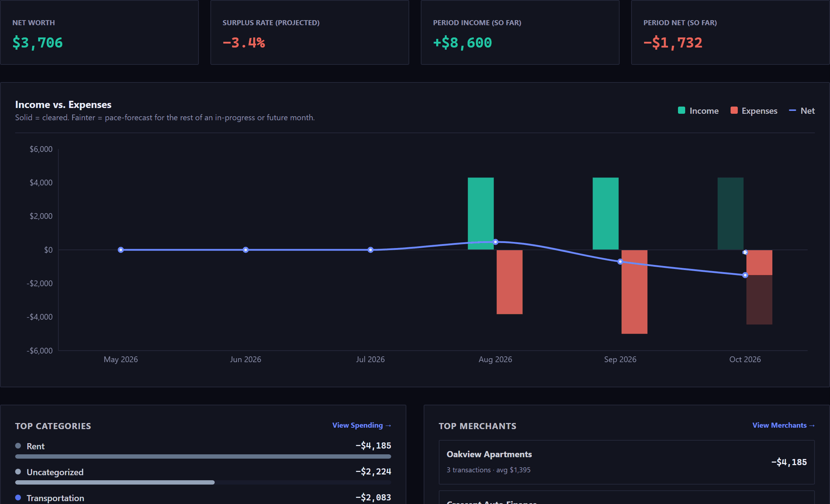The width and height of the screenshot is (830, 504).
Task: Click the Jun 2026 net line point
Action: pyautogui.click(x=246, y=250)
